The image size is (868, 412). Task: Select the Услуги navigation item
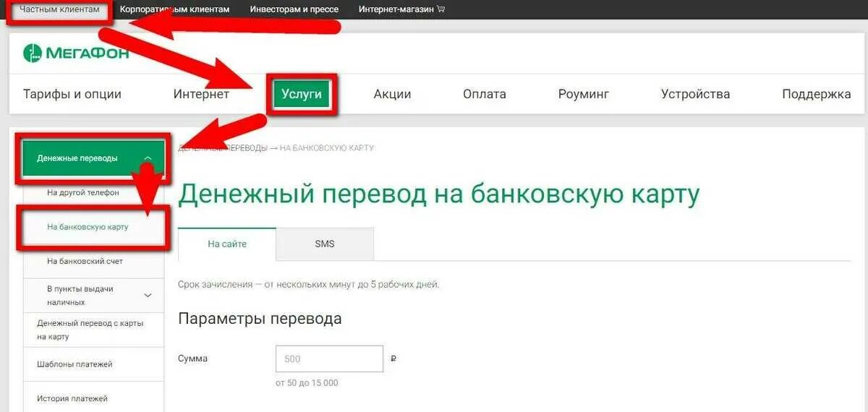tap(302, 94)
